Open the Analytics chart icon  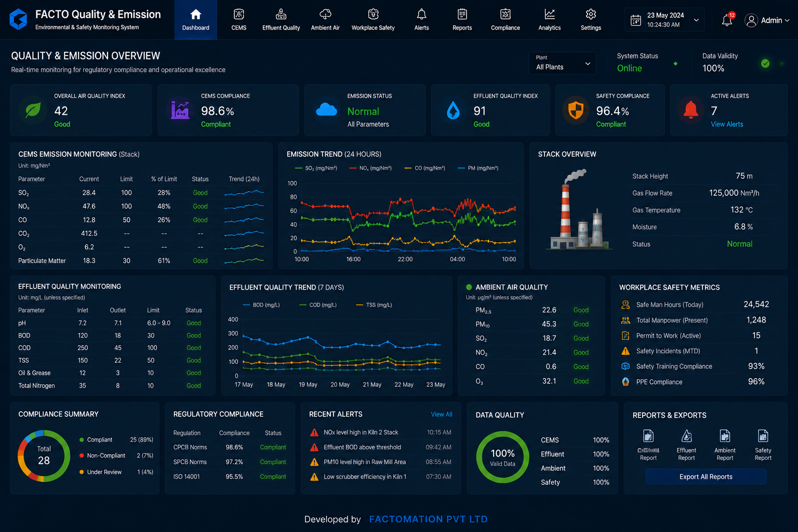tap(550, 14)
